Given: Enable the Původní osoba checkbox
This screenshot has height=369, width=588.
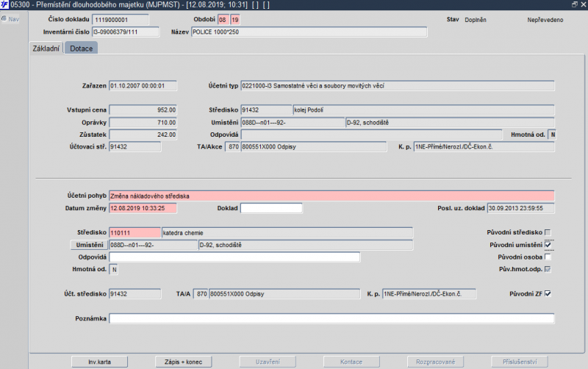Looking at the screenshot, I should coord(548,257).
